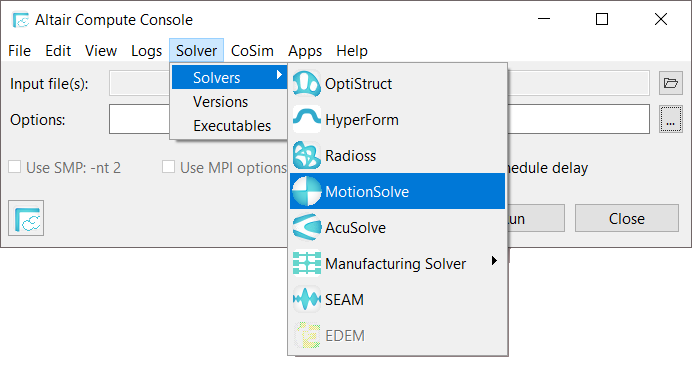Choose the AcuSolve solver icon
The width and height of the screenshot is (692, 367).
pyautogui.click(x=306, y=227)
